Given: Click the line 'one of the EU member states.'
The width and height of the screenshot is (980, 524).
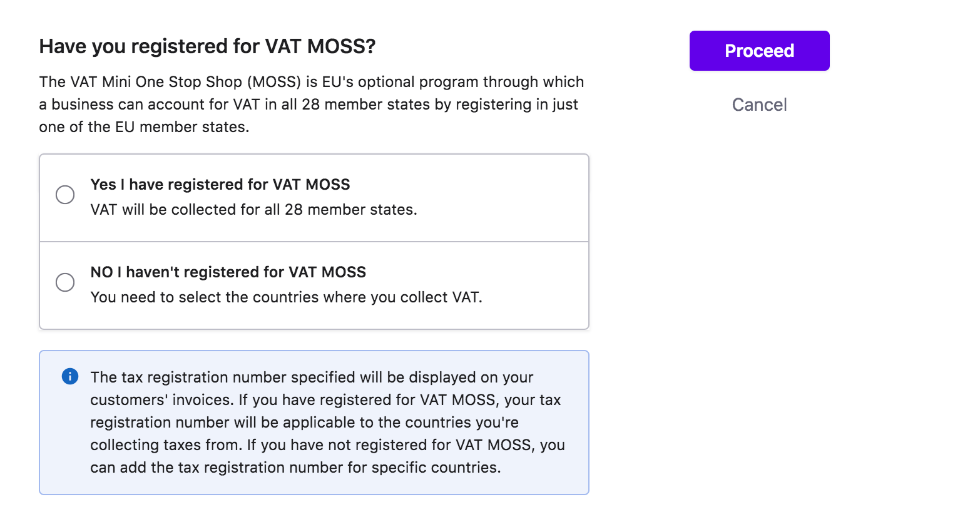Looking at the screenshot, I should click(x=144, y=127).
